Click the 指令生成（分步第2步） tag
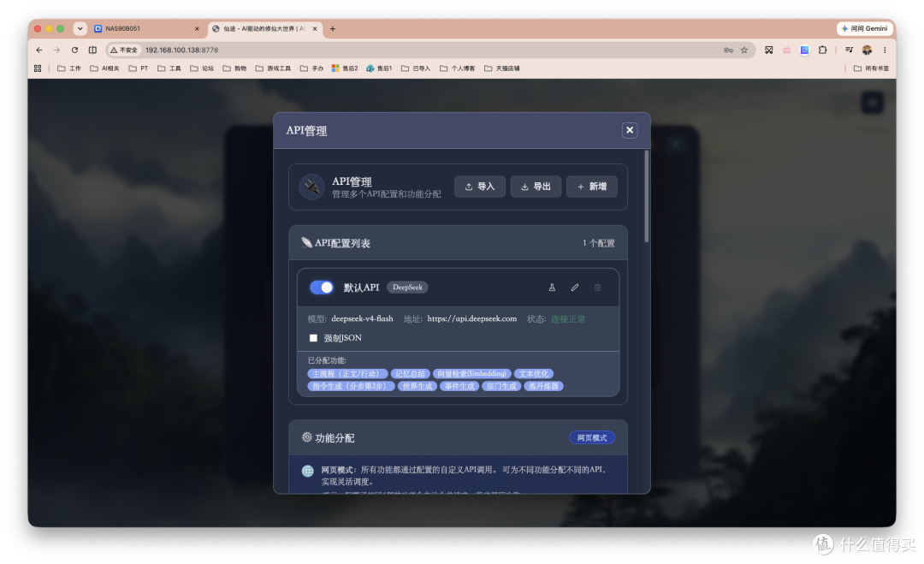 pyautogui.click(x=351, y=386)
